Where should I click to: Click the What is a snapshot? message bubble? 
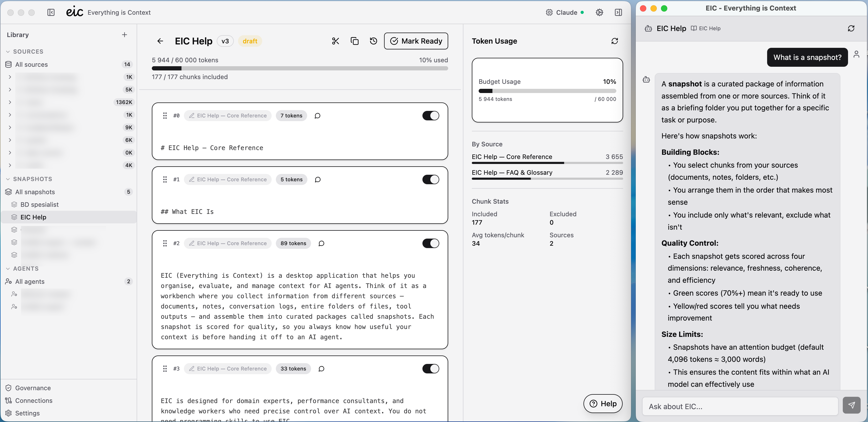[x=807, y=57]
